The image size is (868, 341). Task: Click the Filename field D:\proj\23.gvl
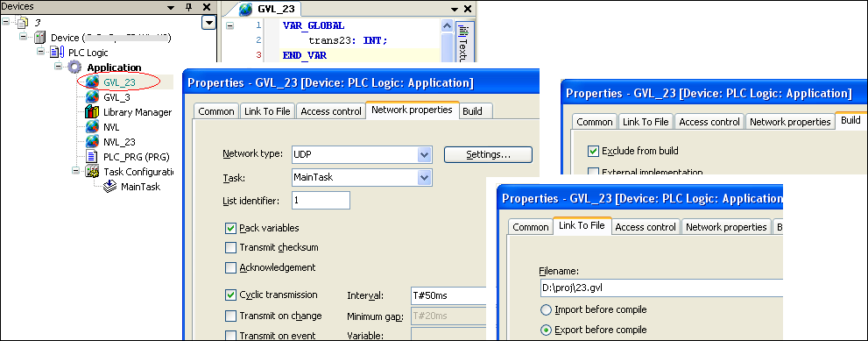661,288
